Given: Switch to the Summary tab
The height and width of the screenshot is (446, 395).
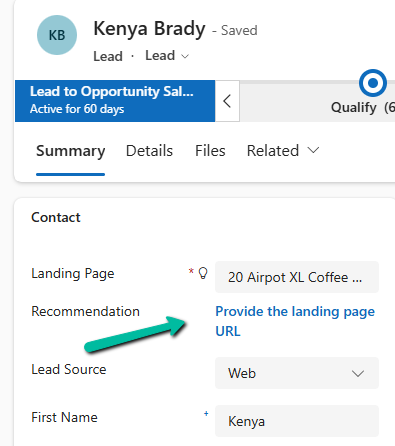Looking at the screenshot, I should click(x=71, y=151).
